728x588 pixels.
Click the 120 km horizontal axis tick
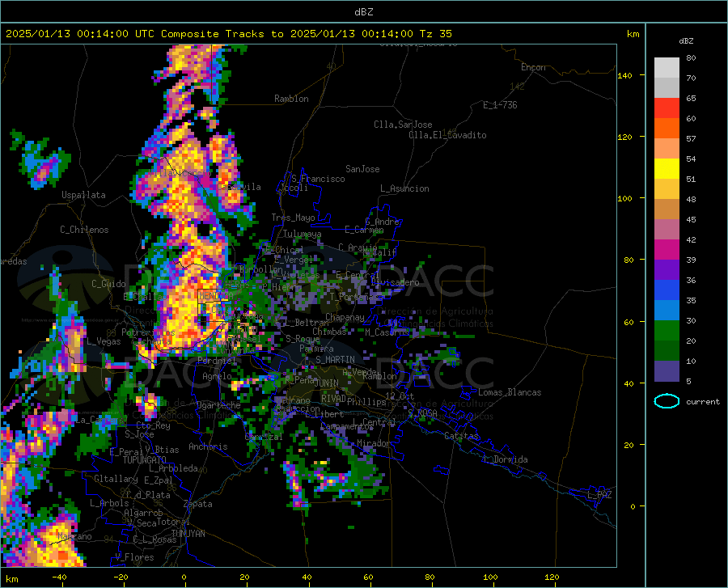click(x=552, y=577)
